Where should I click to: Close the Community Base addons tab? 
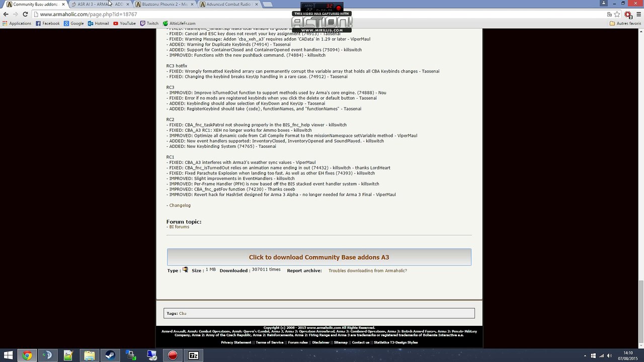coord(63,4)
